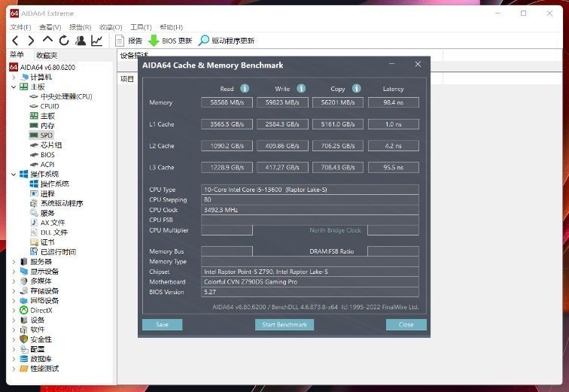Collapse the 主板 tree node
The image size is (569, 392).
point(14,87)
